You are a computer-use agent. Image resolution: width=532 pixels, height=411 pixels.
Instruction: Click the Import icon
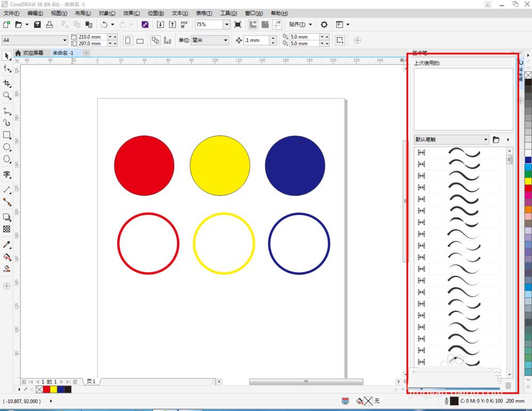click(x=160, y=24)
